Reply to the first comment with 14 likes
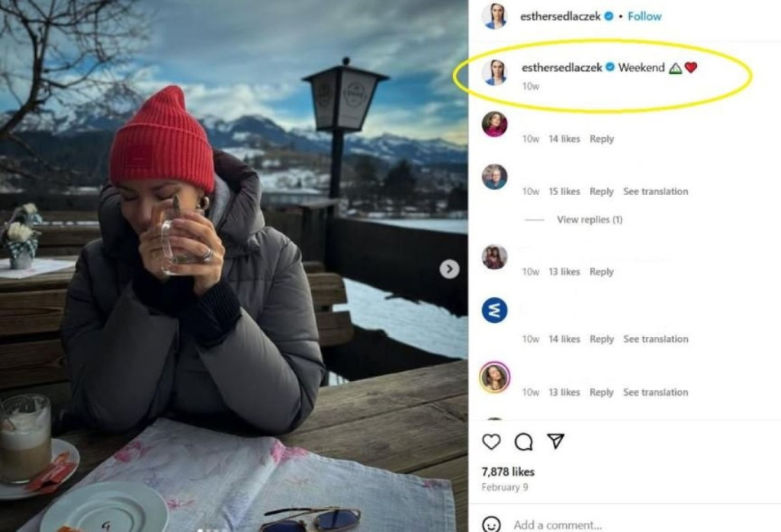The height and width of the screenshot is (532, 781). (601, 139)
